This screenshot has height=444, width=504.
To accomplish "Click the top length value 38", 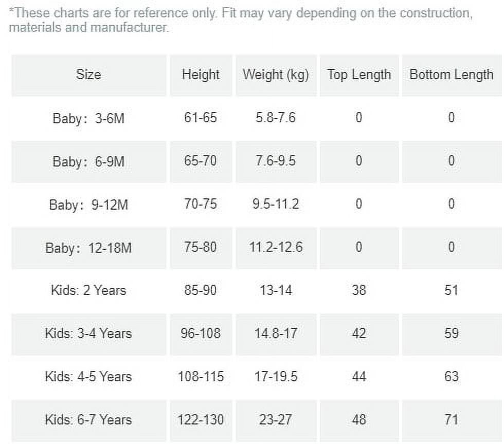I will click(359, 290).
